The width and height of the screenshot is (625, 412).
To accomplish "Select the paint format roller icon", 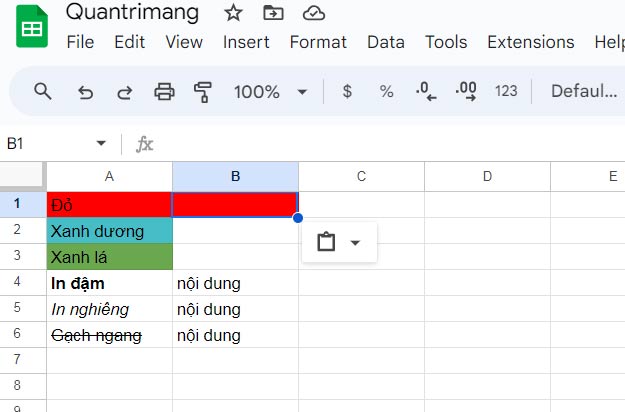I will (204, 92).
